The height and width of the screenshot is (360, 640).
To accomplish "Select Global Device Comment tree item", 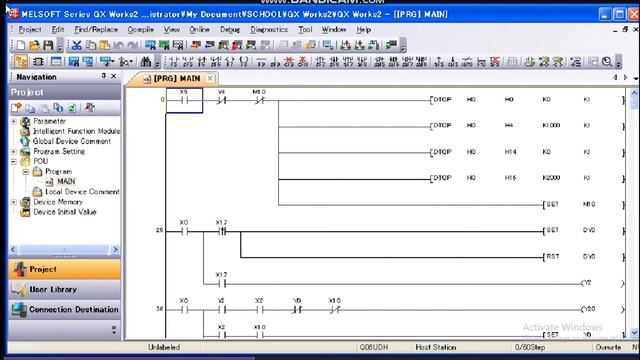I will [72, 141].
